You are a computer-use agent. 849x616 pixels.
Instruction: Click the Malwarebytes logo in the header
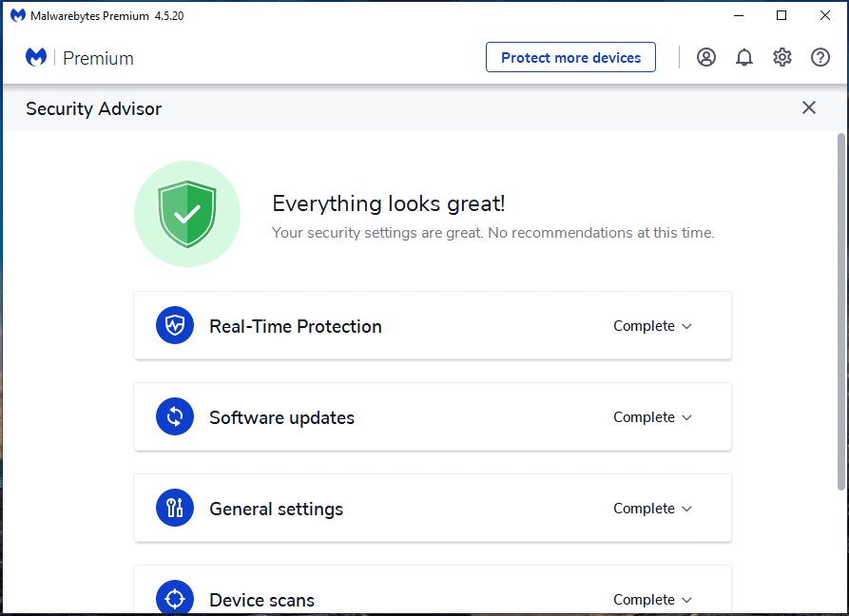click(35, 57)
